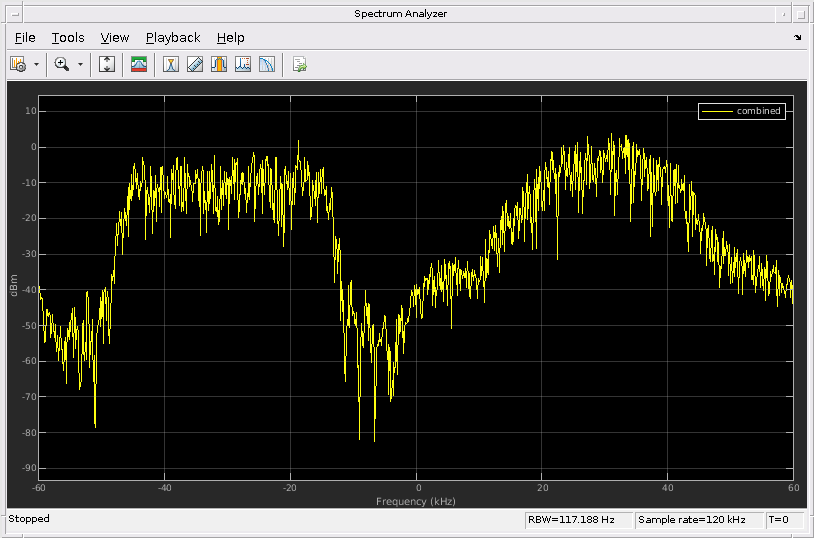Open the Spectrum Settings icon
Viewport: 814px width, 538px height.
tap(18, 64)
